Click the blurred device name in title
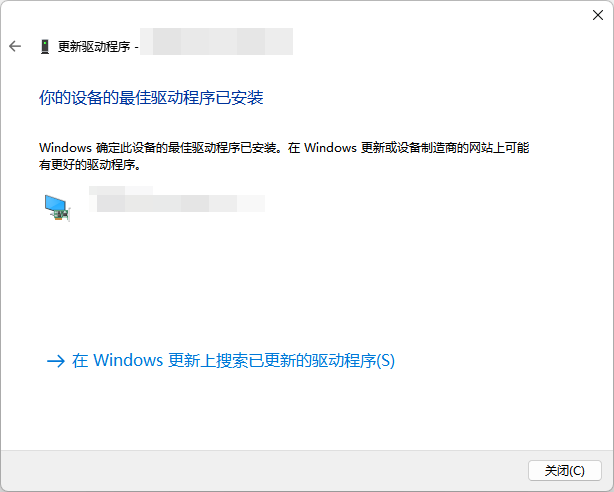This screenshot has height=492, width=614. 217,42
